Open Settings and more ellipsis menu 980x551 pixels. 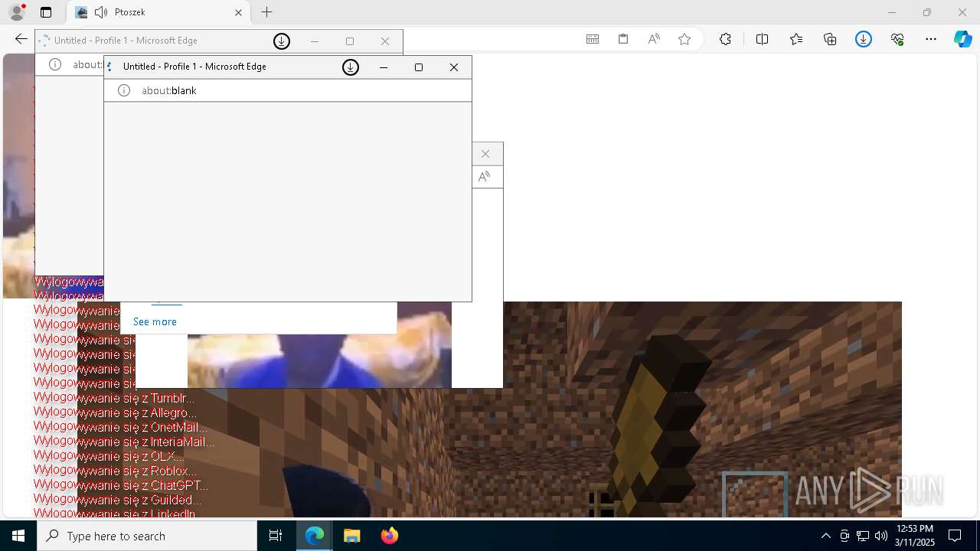(x=931, y=39)
